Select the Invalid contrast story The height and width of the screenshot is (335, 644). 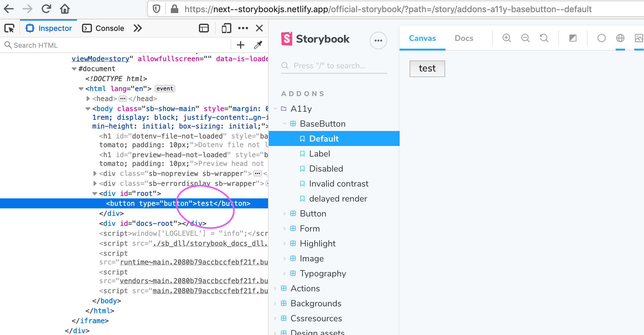click(x=338, y=184)
